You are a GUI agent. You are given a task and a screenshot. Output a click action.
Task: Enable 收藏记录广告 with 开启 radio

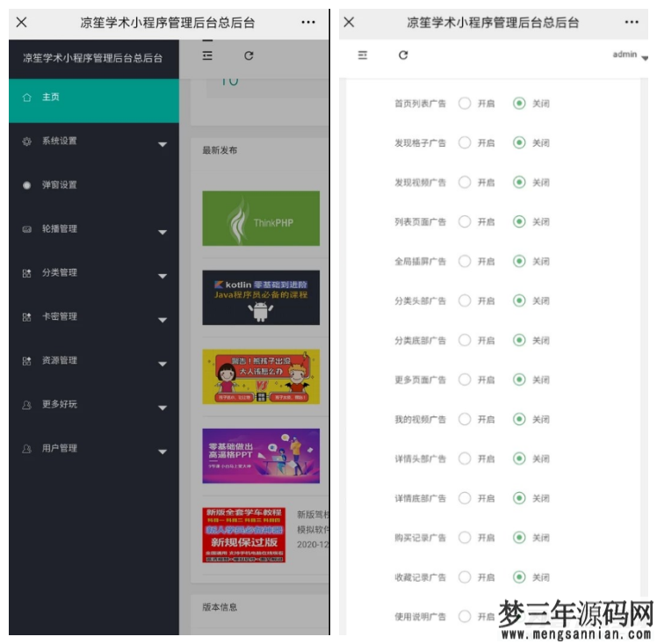pyautogui.click(x=465, y=577)
